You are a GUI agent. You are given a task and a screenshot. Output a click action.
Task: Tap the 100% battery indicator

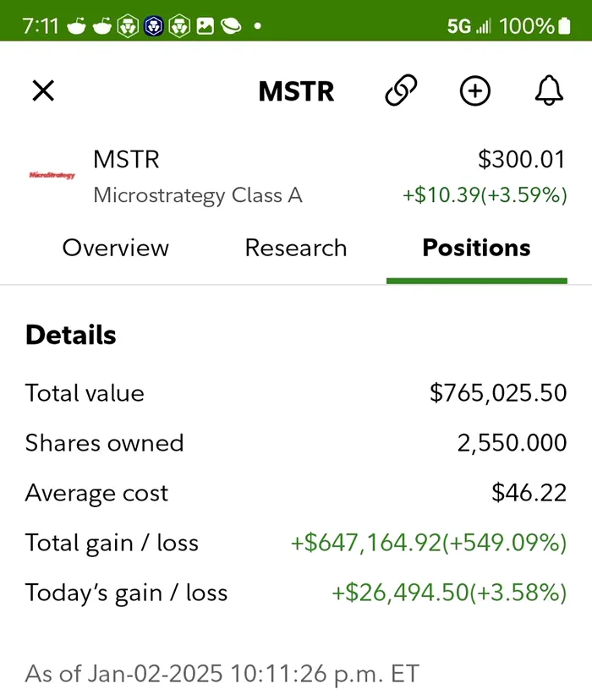534,26
